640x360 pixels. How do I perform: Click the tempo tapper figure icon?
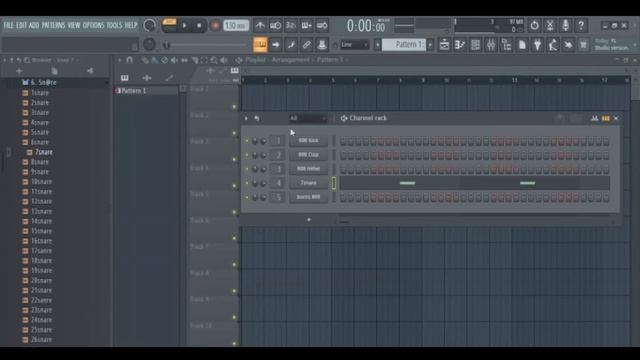[553, 45]
